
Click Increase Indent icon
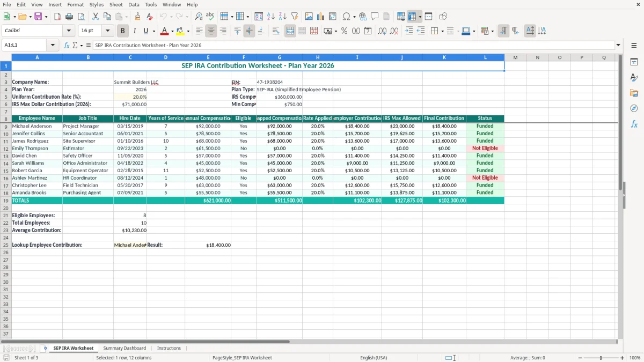(409, 31)
